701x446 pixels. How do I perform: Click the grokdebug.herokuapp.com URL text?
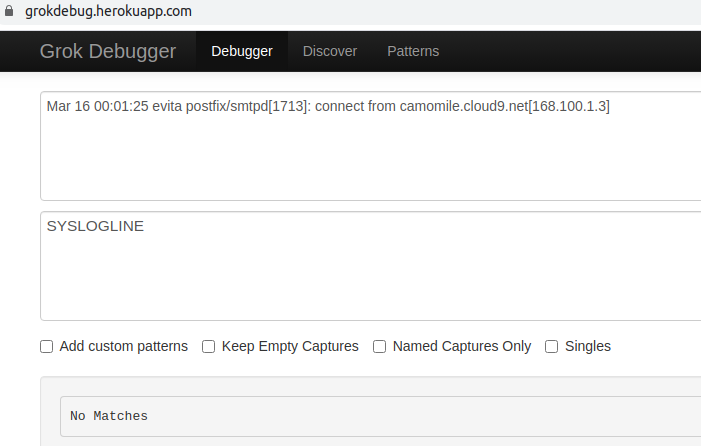[x=108, y=12]
